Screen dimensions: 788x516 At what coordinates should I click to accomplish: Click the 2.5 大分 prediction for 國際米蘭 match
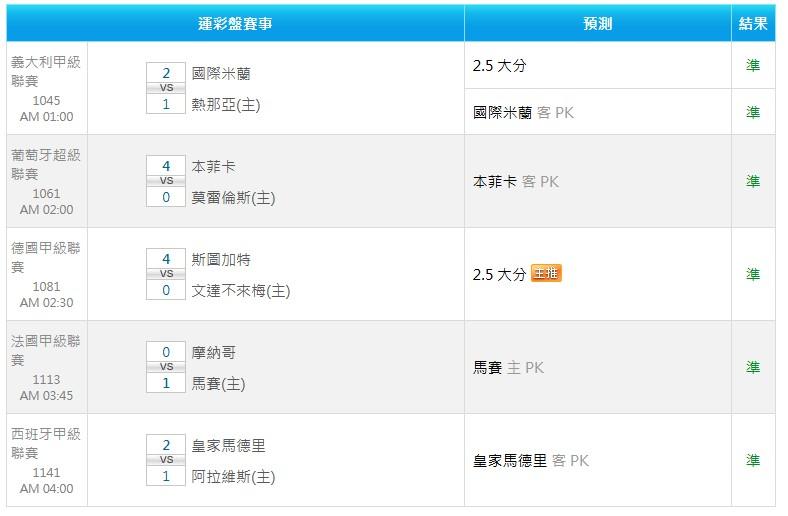pyautogui.click(x=499, y=66)
